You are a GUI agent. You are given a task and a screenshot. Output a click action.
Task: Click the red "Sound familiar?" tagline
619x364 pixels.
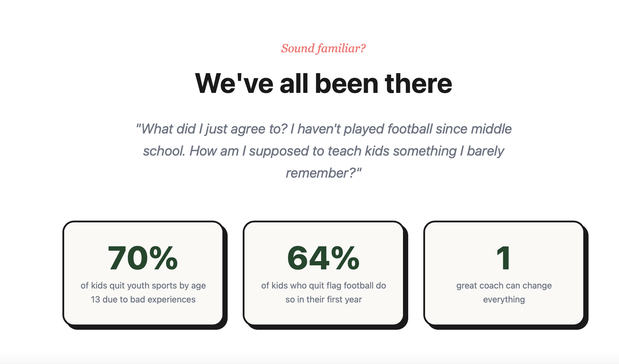(323, 48)
